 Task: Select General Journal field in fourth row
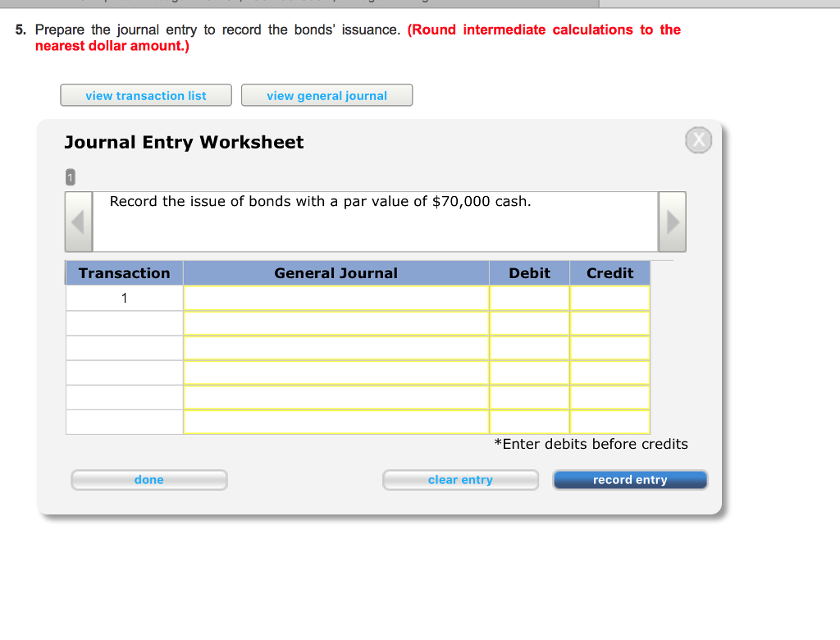tap(336, 373)
